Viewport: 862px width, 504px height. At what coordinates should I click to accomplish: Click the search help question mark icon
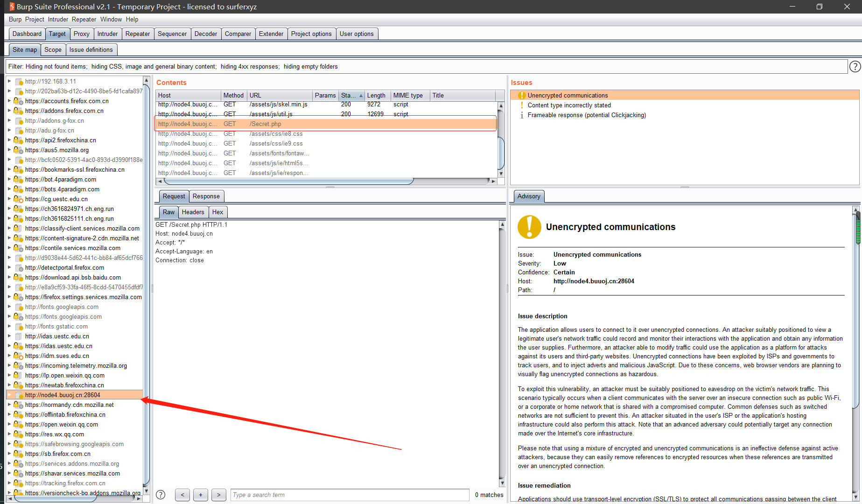point(161,495)
